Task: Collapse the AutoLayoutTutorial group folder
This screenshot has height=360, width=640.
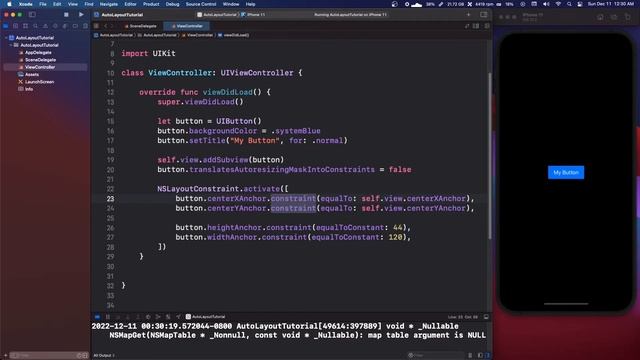Action: 11,45
